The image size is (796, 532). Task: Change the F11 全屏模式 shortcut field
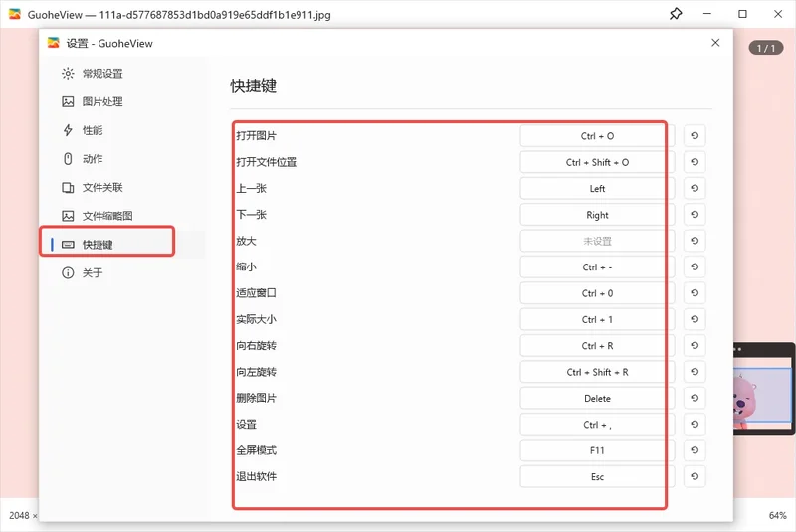click(597, 450)
